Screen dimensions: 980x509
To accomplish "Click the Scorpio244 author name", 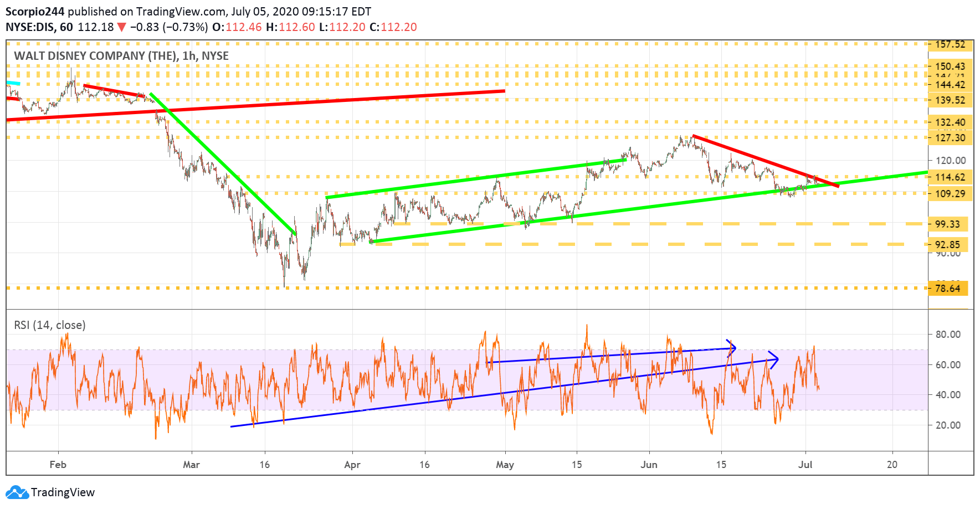I will [x=35, y=12].
